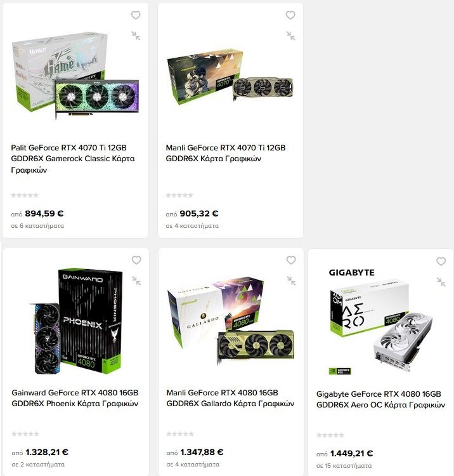This screenshot has width=454, height=476.
Task: Favorite the Manli RTX 4070 Ti card
Action: [290, 15]
